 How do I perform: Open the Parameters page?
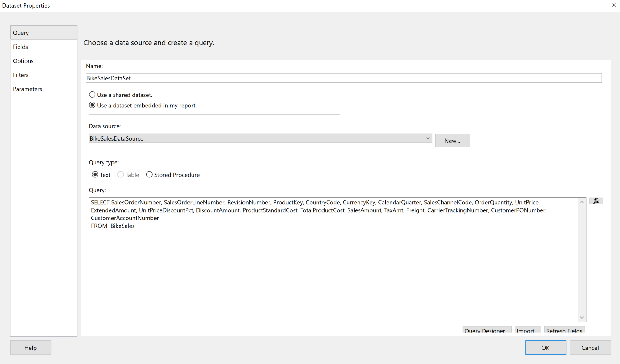27,89
